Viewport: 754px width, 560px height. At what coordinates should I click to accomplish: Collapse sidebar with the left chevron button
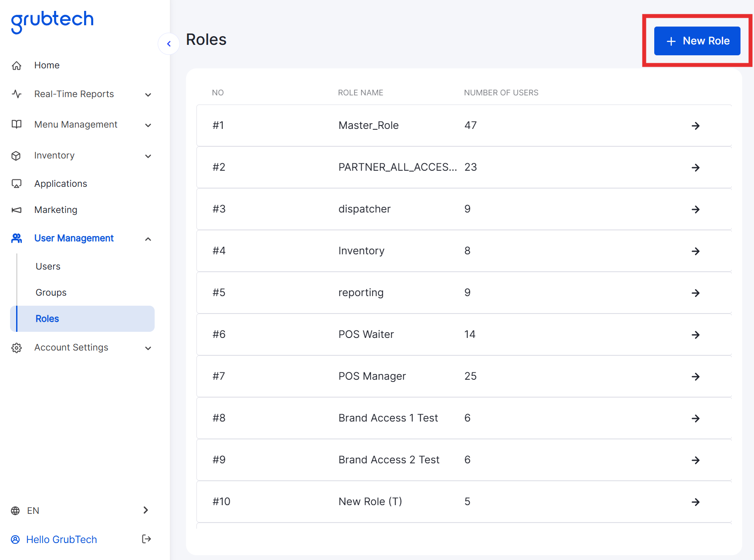click(169, 44)
